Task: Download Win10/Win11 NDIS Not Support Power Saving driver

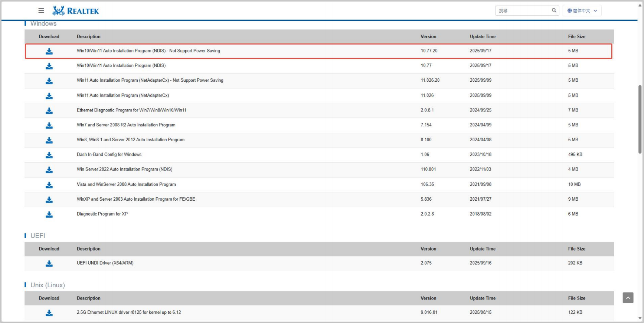Action: click(49, 51)
